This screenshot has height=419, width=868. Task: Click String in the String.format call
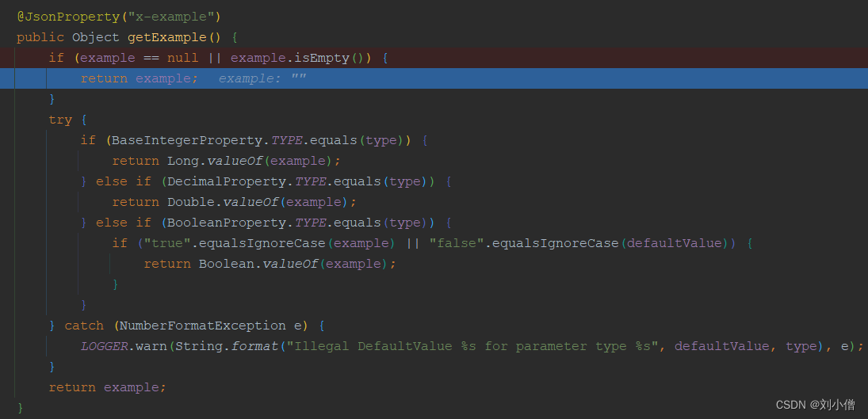(x=199, y=347)
